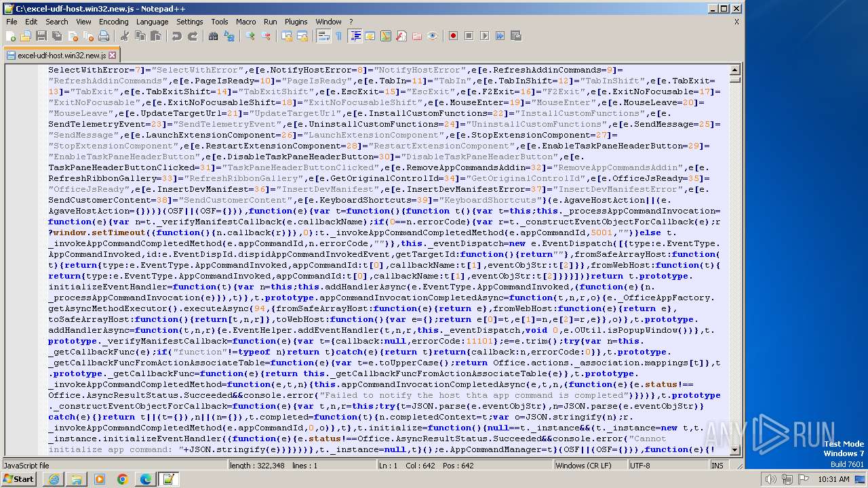This screenshot has width=868, height=488.
Task: Select the excel-udf-host.win32.new.js tab
Action: 61,55
